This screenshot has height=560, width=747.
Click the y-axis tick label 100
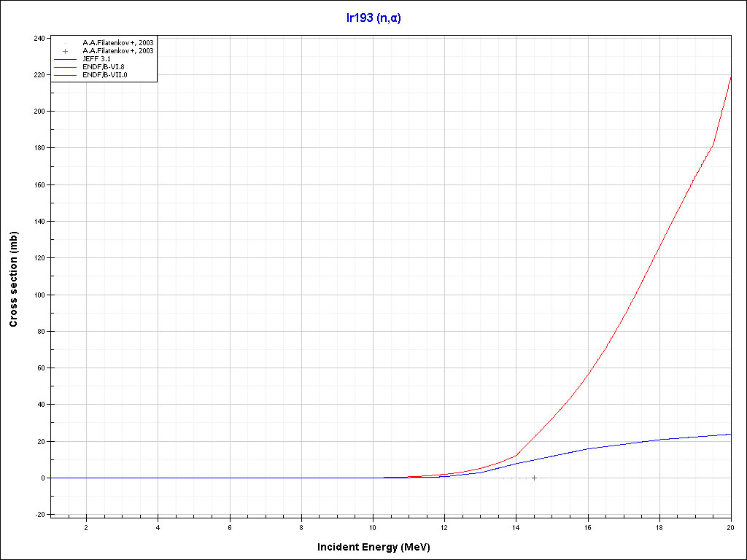click(x=39, y=295)
